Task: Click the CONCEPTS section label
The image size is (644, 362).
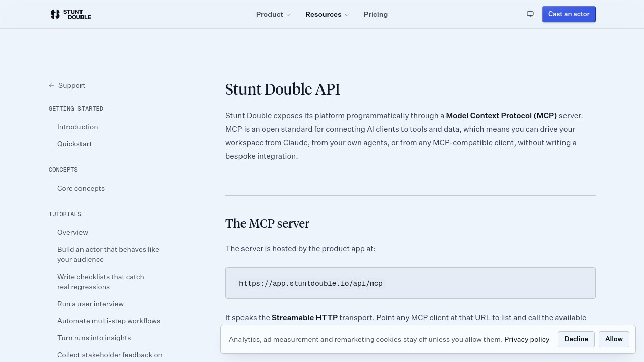Action: pyautogui.click(x=63, y=170)
